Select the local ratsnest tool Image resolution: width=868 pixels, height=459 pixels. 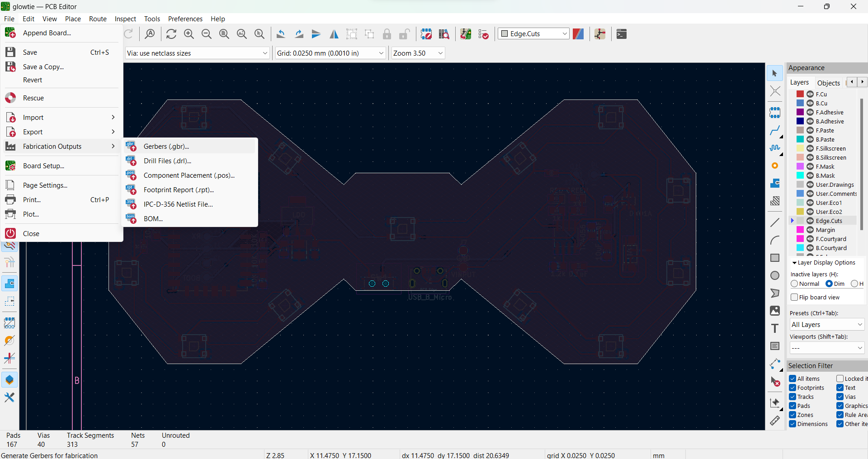(x=775, y=91)
